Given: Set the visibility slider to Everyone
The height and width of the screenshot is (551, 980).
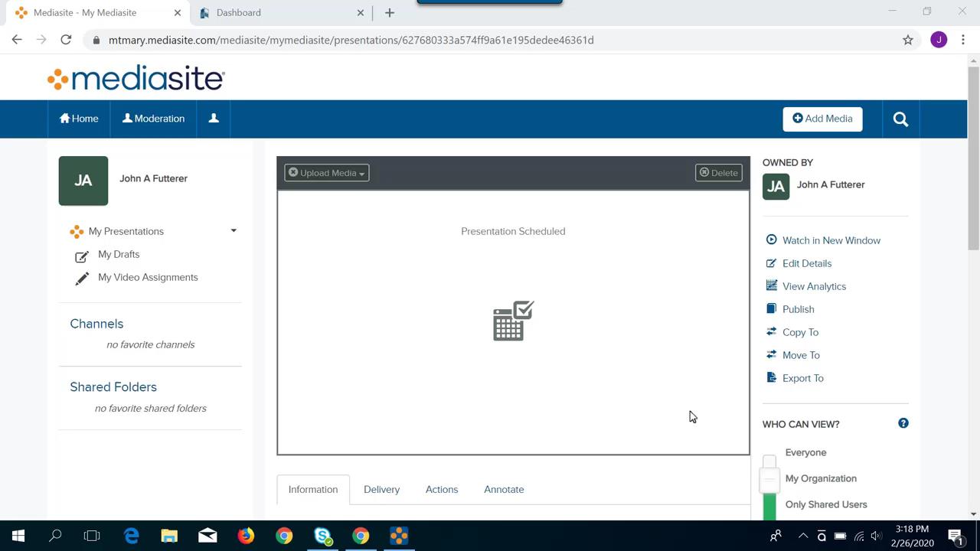Looking at the screenshot, I should [805, 452].
